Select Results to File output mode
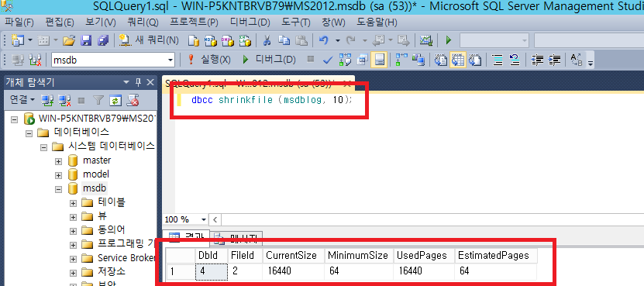The image size is (644, 286). (x=475, y=60)
